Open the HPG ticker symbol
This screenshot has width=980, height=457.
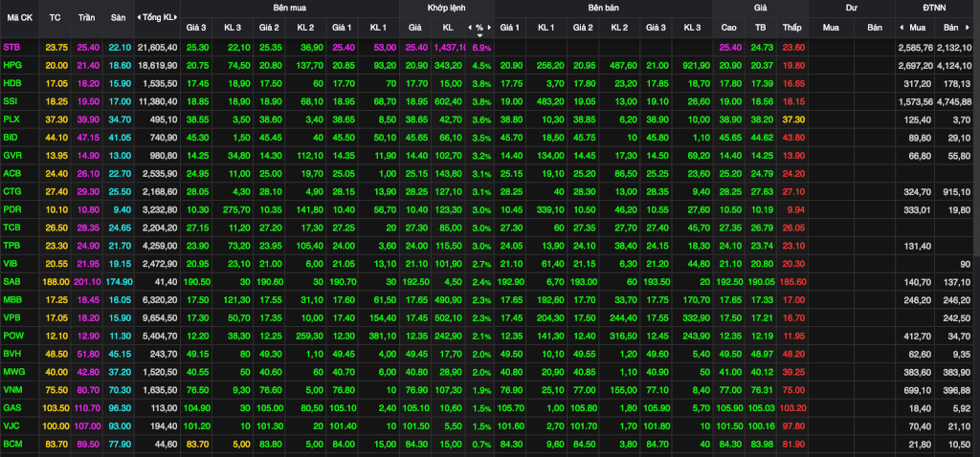(x=11, y=66)
